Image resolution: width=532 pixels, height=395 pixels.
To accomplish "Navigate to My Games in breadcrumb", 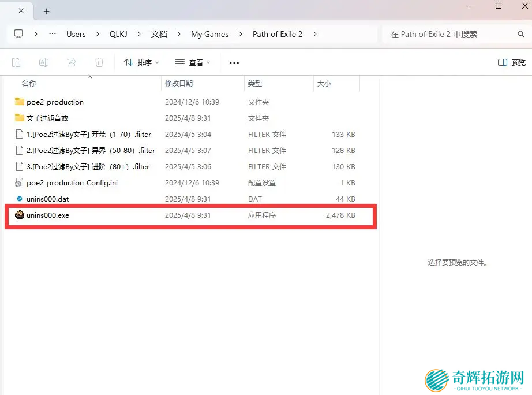I will point(209,34).
